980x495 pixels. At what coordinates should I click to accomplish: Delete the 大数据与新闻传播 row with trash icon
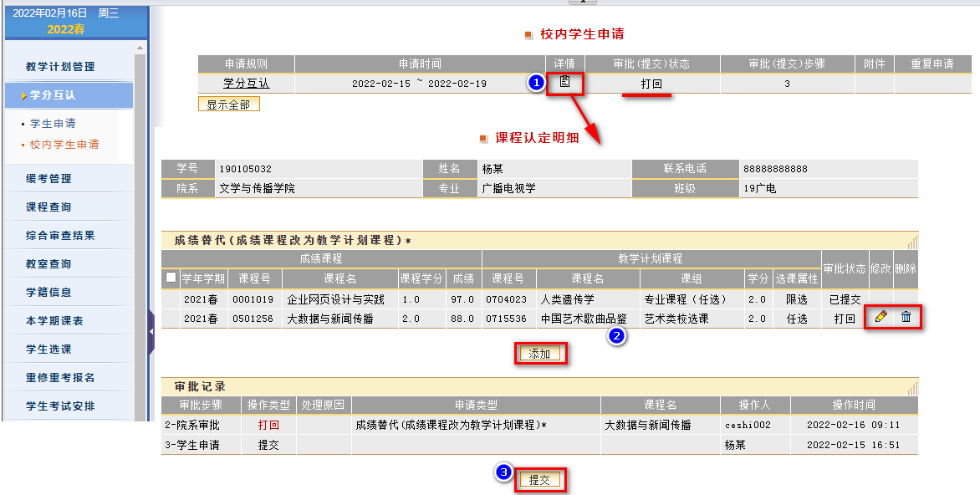pyautogui.click(x=906, y=317)
